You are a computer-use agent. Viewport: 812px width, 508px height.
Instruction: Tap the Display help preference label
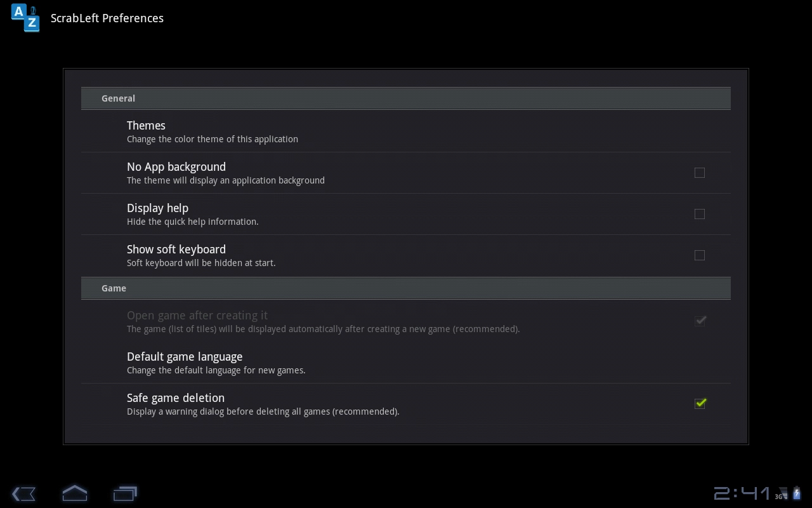157,208
